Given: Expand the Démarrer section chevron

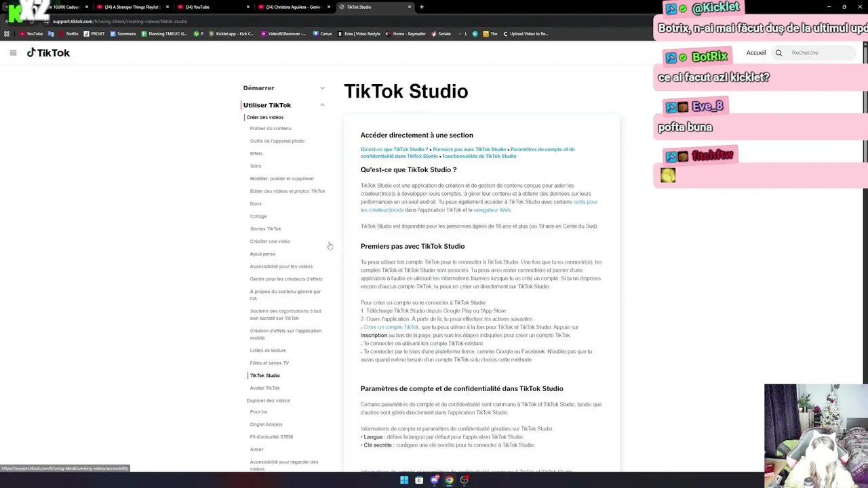Looking at the screenshot, I should click(x=322, y=88).
